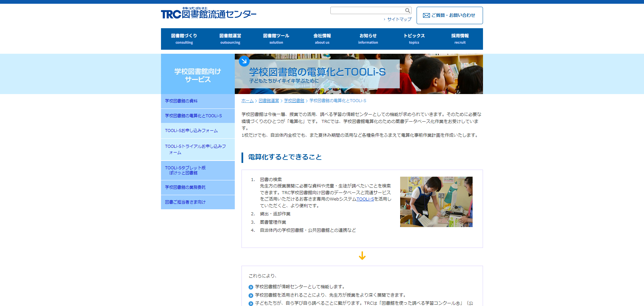Click current breadcrumb 学校図書館の電算化とTOOLi-S
Screen dimensions: 644x306
click(x=338, y=101)
